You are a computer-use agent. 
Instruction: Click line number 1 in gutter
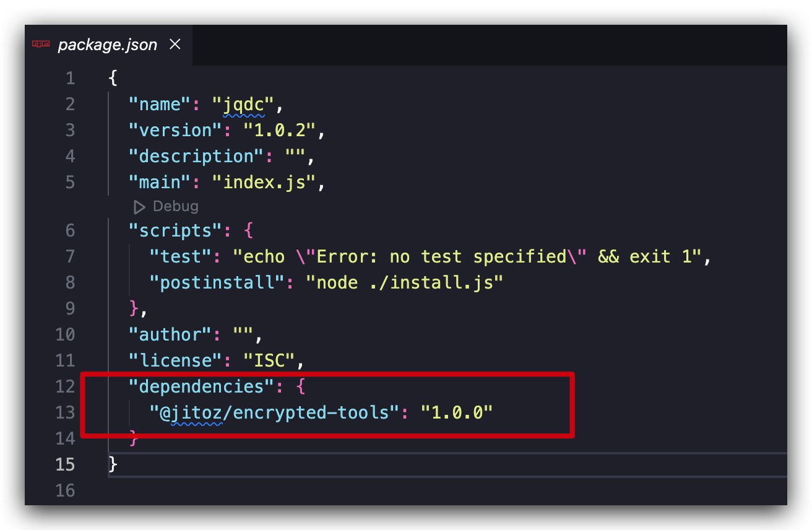point(70,79)
